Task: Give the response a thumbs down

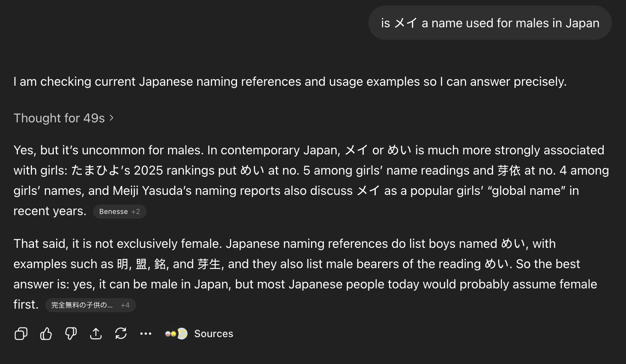Action: click(x=71, y=334)
